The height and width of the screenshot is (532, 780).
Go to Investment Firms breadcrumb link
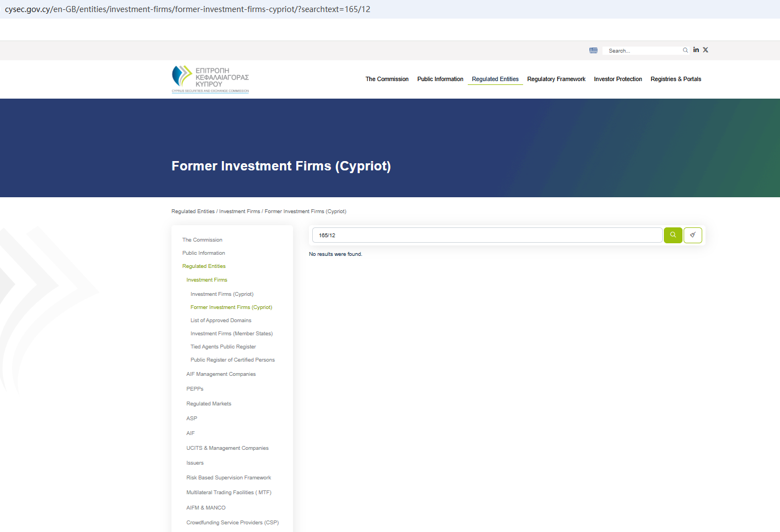(240, 211)
